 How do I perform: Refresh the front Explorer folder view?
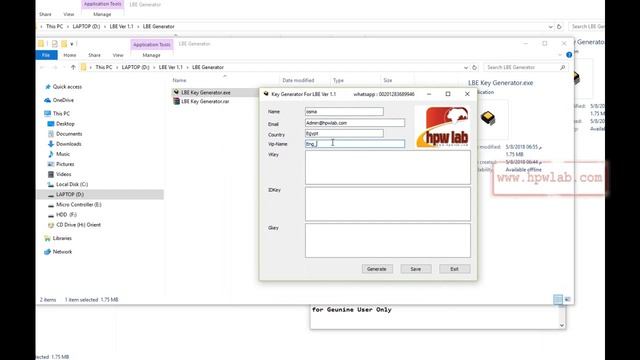pyautogui.click(x=474, y=67)
